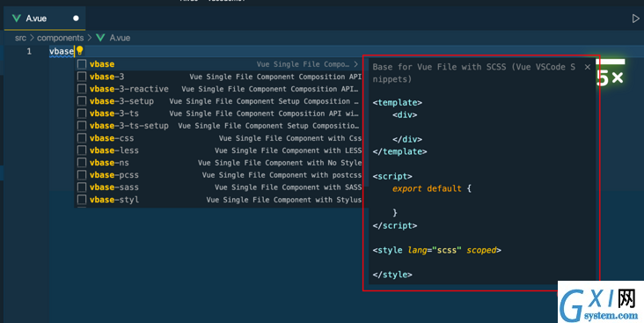The image size is (644, 323).
Task: Click the typed vbase text in editor
Action: [x=62, y=51]
